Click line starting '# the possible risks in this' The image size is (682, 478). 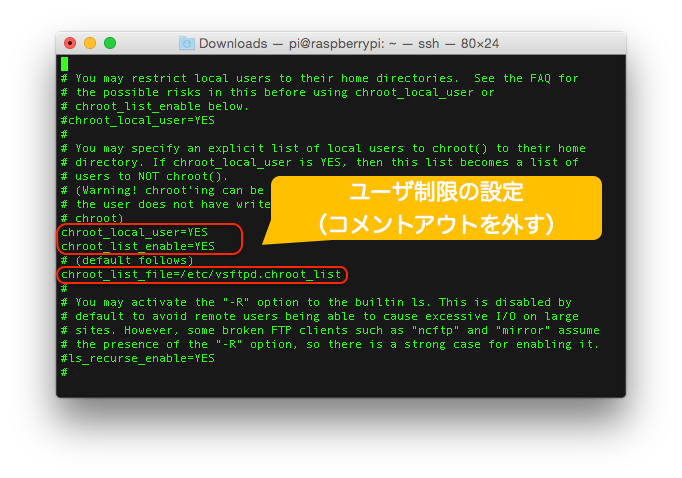[x=277, y=92]
